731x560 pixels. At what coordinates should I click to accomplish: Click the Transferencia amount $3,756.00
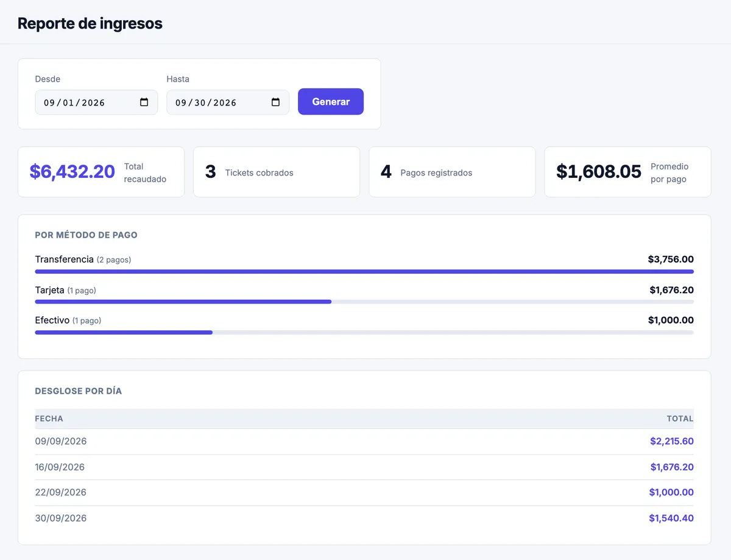coord(671,260)
